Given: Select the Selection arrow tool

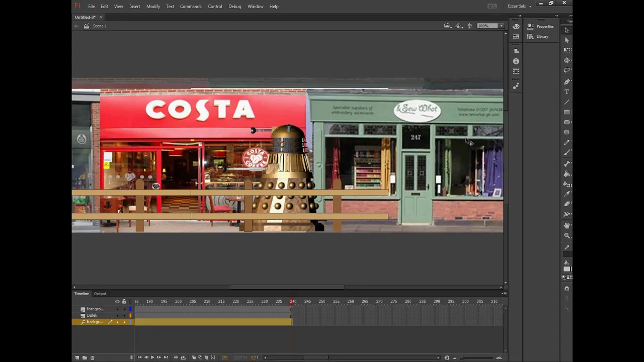Looking at the screenshot, I should point(567,30).
